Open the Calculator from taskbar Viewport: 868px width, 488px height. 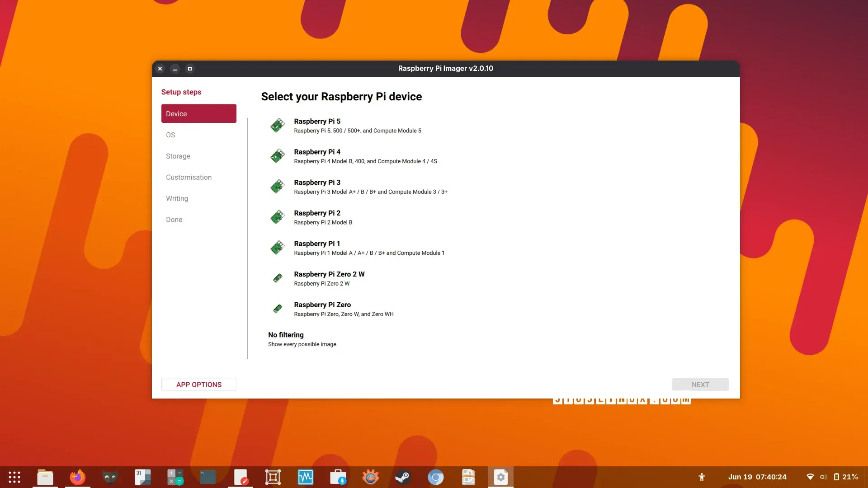[x=175, y=477]
